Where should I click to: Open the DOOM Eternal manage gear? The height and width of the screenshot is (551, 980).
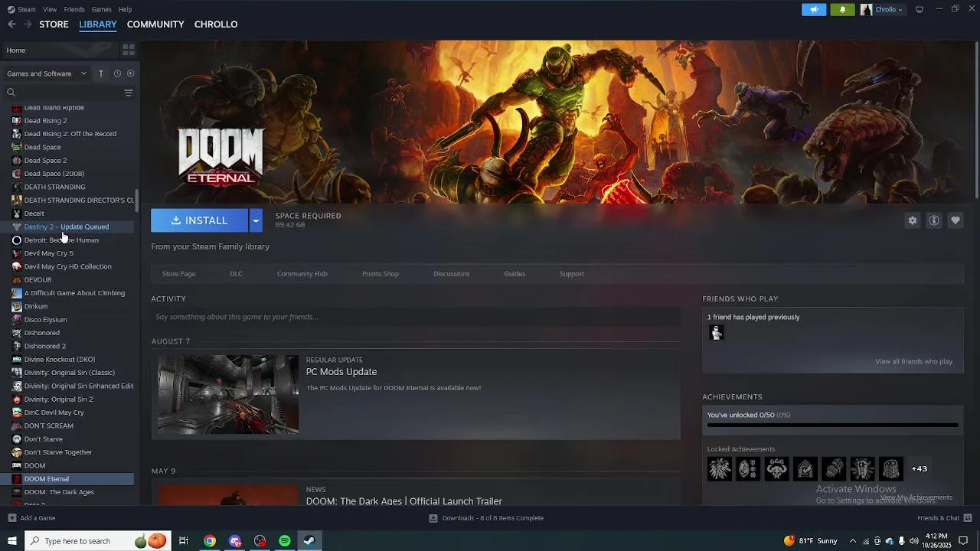point(913,220)
